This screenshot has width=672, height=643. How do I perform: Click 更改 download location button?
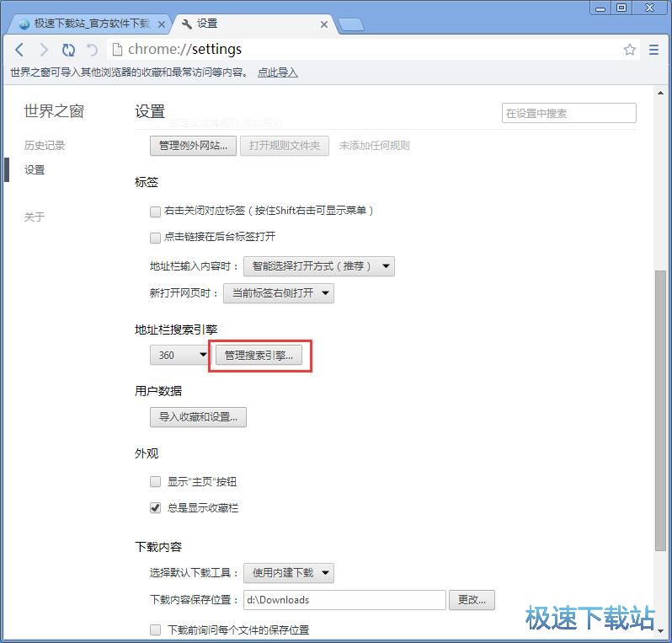(472, 600)
